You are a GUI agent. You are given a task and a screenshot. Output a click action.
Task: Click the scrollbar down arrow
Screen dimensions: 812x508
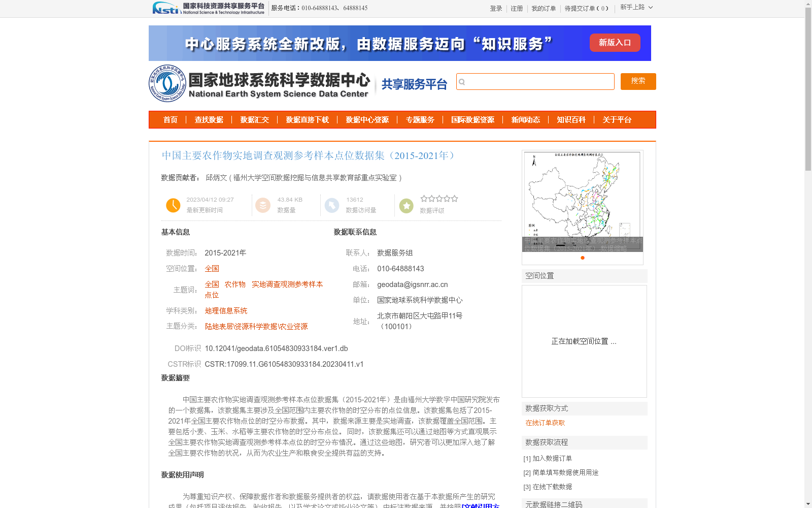click(808, 504)
